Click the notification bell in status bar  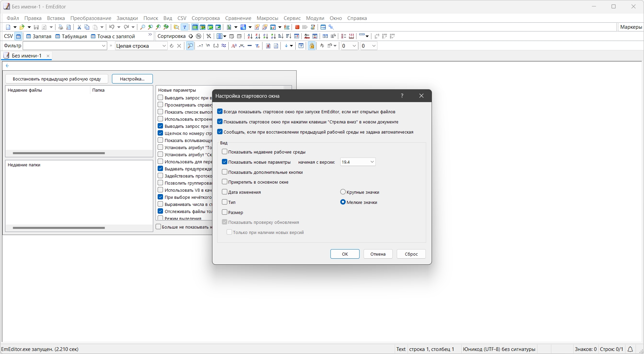click(630, 349)
